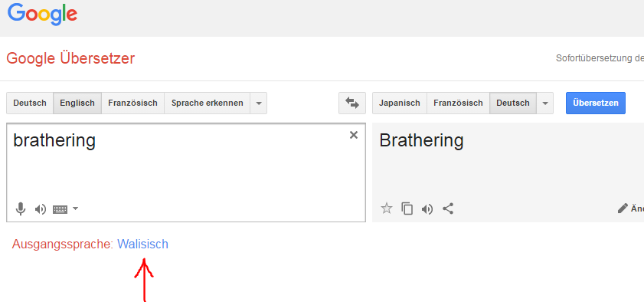Play translated text audio speaker icon
This screenshot has width=644, height=302.
coord(427,209)
